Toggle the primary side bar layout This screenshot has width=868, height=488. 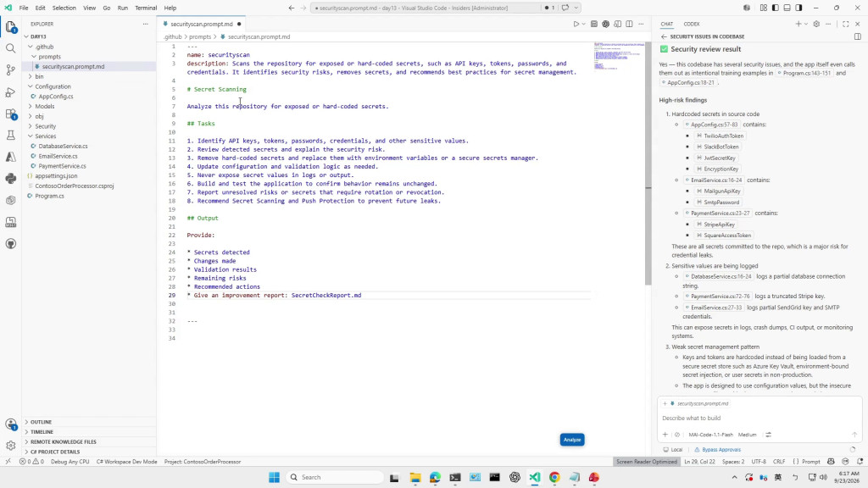pos(775,8)
